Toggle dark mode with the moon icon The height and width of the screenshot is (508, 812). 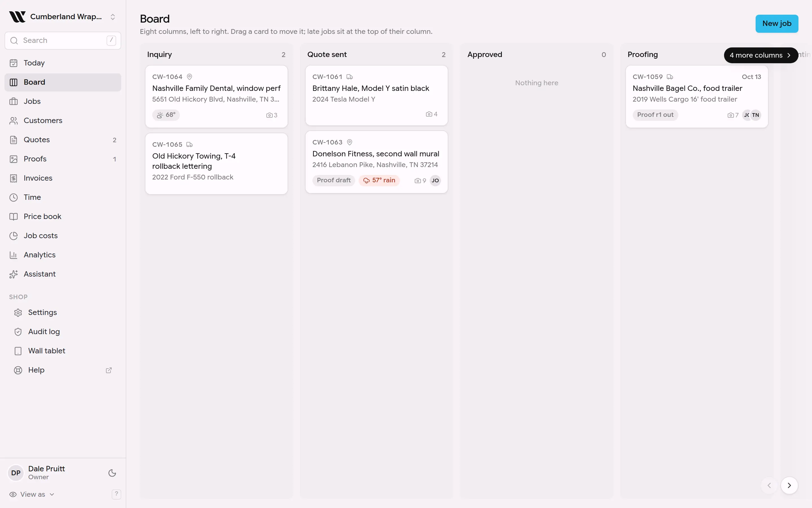click(112, 473)
